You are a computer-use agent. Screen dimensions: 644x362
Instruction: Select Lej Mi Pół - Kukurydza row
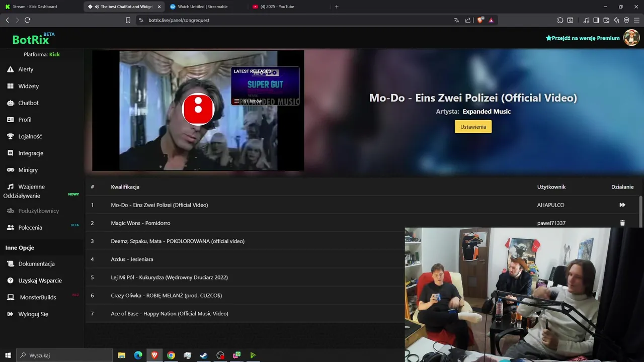245,277
